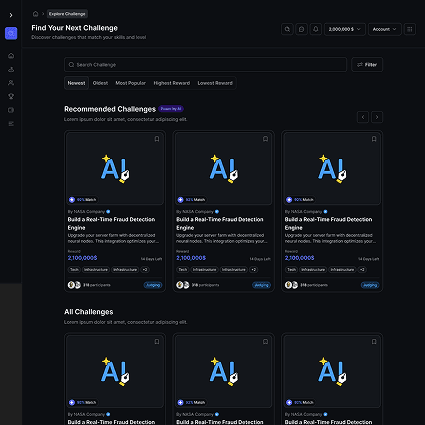Bookmark the second recommended challenge card
The width and height of the screenshot is (425, 425).
click(265, 139)
